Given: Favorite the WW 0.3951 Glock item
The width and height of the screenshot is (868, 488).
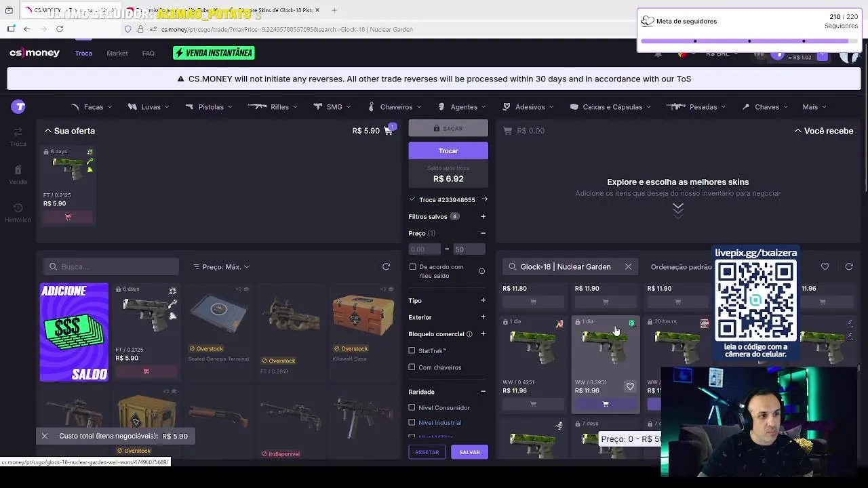Looking at the screenshot, I should click(x=630, y=387).
